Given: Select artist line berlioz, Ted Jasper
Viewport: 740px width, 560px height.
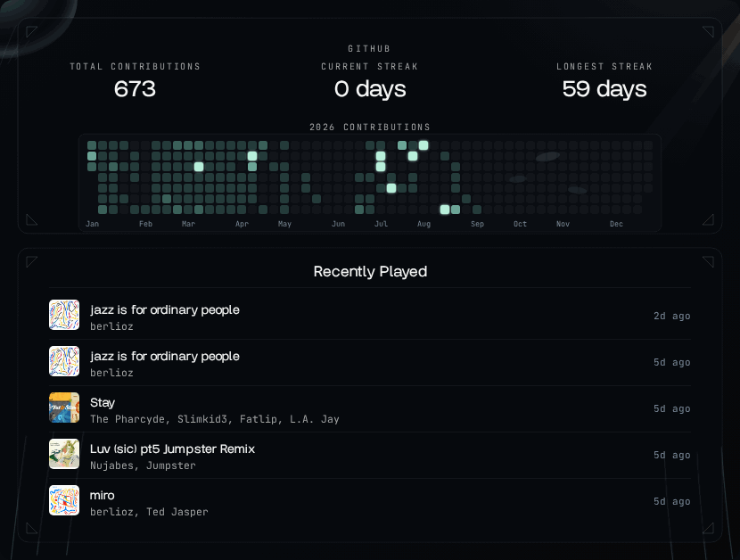Looking at the screenshot, I should [149, 512].
